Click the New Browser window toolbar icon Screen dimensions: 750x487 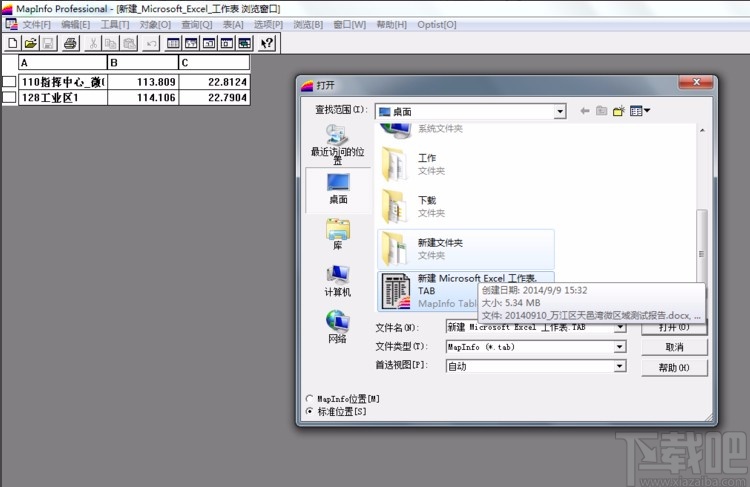[173, 44]
